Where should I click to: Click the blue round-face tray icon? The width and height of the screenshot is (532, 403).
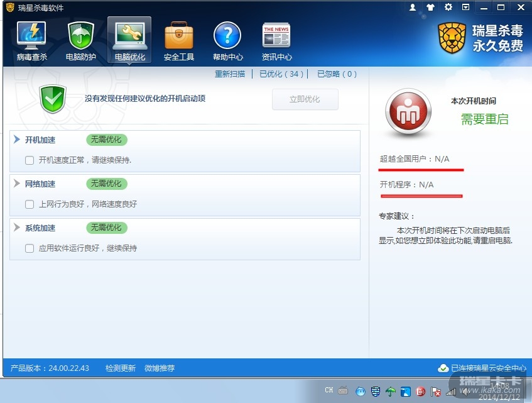click(361, 392)
